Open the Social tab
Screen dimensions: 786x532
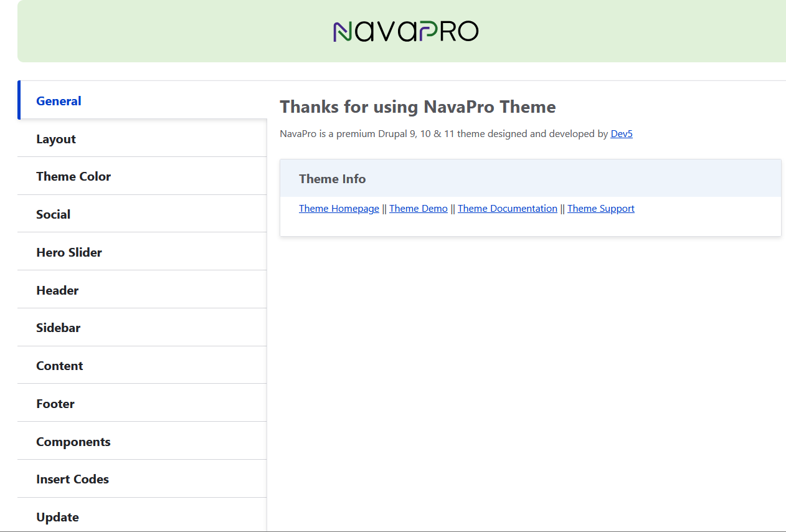pos(53,214)
